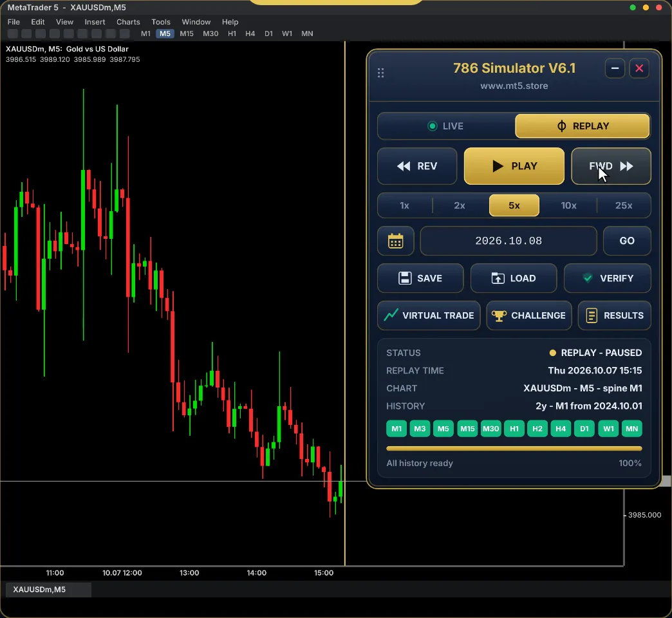
Task: Open the Charts menu
Action: pyautogui.click(x=128, y=22)
